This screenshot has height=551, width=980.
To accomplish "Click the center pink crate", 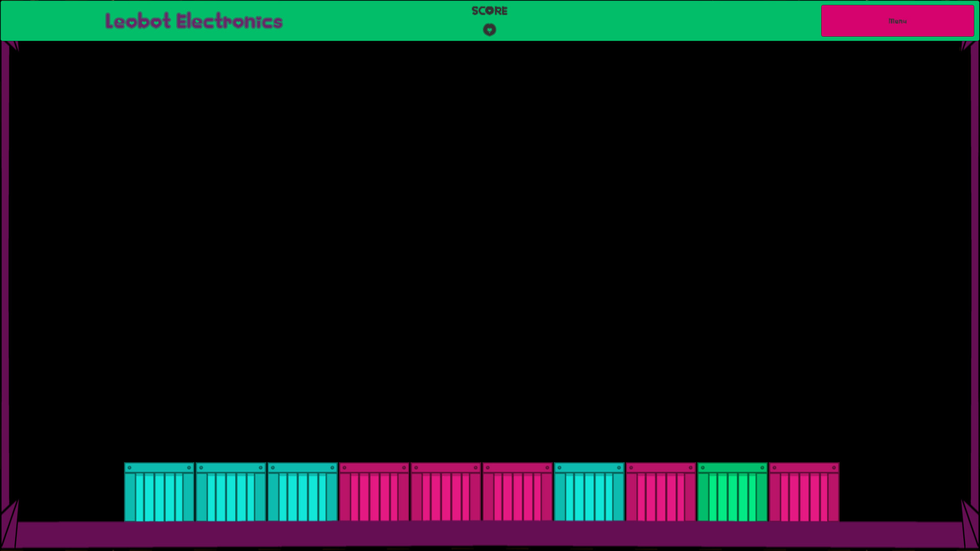I will click(446, 492).
